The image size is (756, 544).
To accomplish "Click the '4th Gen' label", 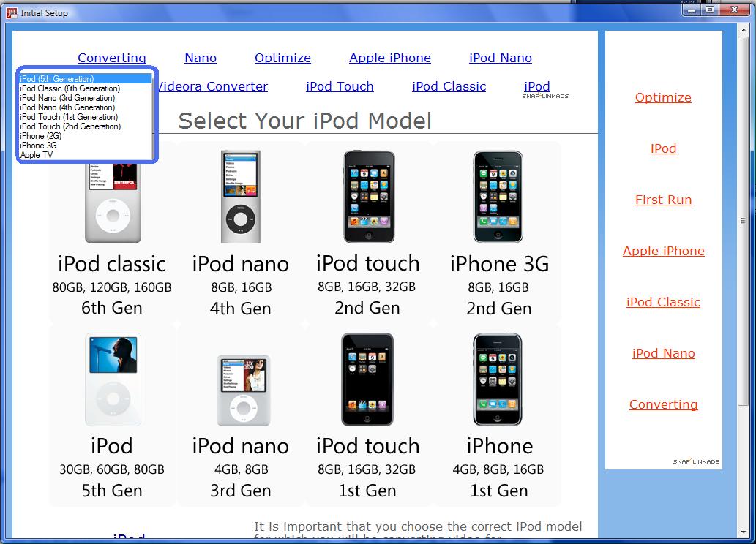I will coord(241,309).
